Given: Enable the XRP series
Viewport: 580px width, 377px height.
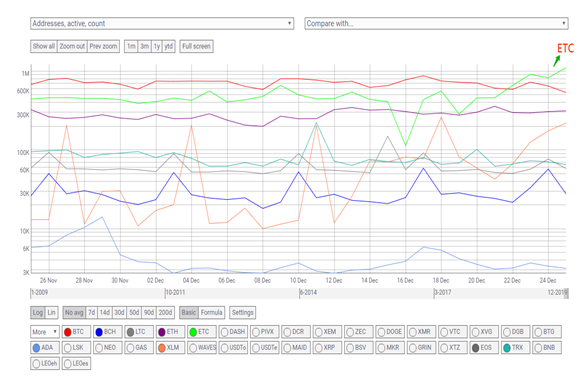Looking at the screenshot, I should (327, 348).
